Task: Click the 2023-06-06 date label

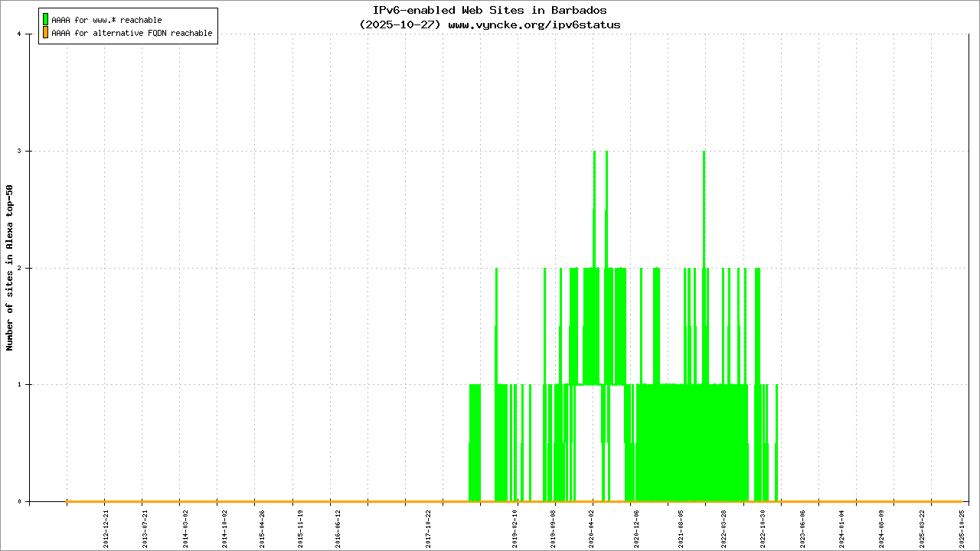Action: pyautogui.click(x=803, y=527)
